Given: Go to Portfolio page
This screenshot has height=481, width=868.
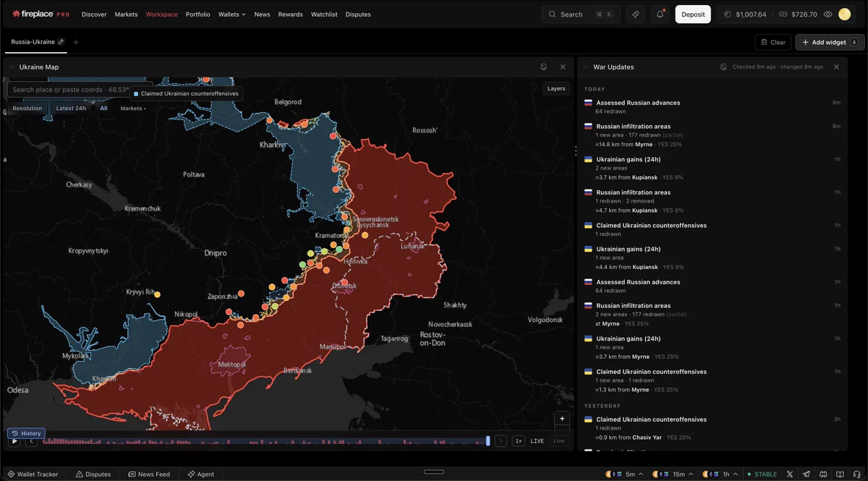Looking at the screenshot, I should click(x=197, y=14).
